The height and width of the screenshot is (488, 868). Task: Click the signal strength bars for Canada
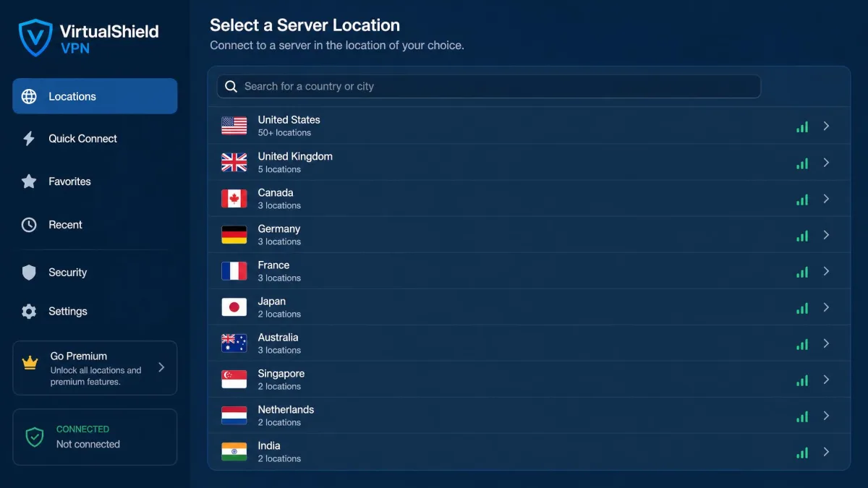pyautogui.click(x=802, y=200)
